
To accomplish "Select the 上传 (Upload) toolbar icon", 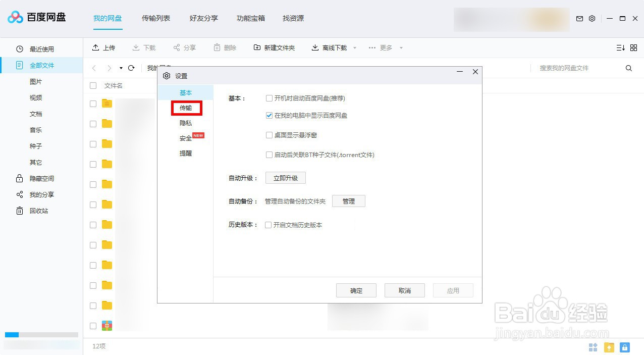I will (x=96, y=47).
